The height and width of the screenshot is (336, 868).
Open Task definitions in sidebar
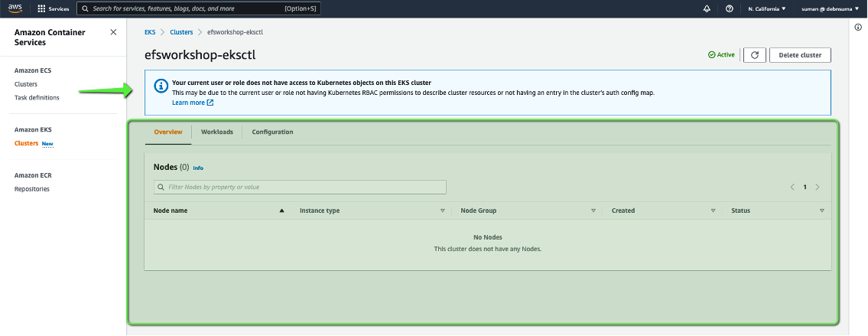37,97
